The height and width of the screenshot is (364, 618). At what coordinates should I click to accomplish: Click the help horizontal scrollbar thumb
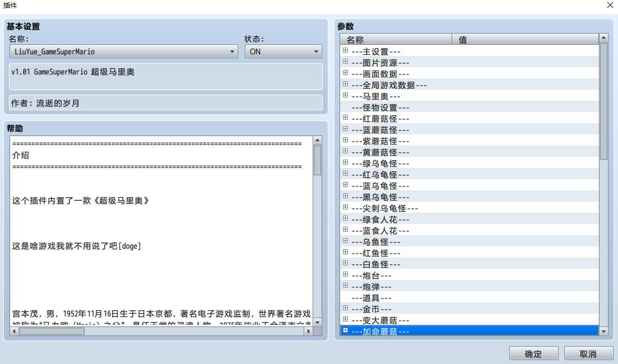tap(52, 332)
